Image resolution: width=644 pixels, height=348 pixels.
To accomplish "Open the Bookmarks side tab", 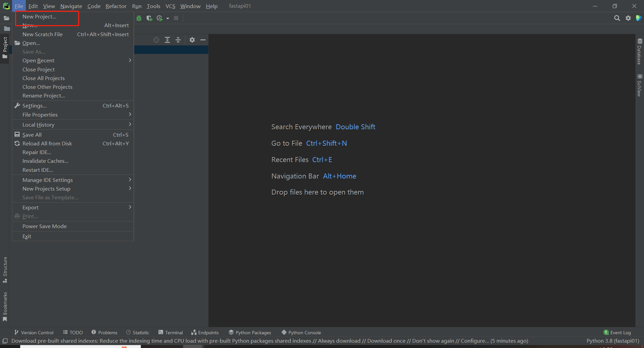I will click(x=5, y=306).
